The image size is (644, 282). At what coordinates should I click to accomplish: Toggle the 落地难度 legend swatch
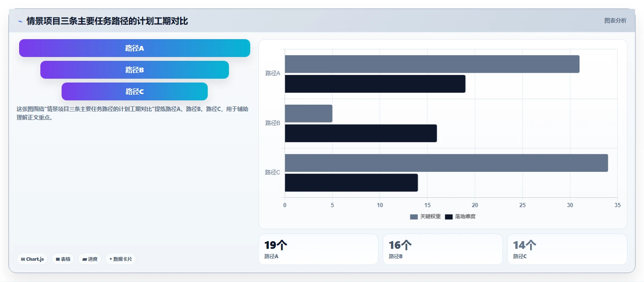(x=449, y=217)
